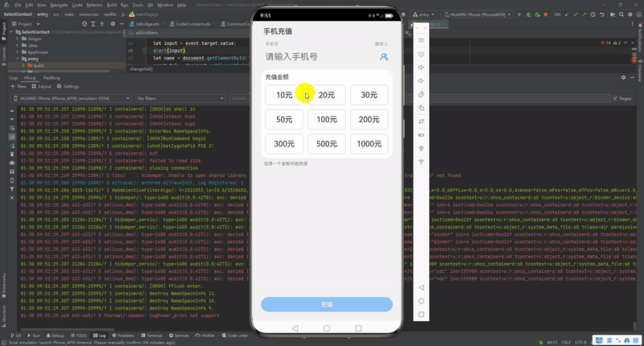This screenshot has width=644, height=346.
Task: Open the Notifications side panel
Action: click(640, 36)
